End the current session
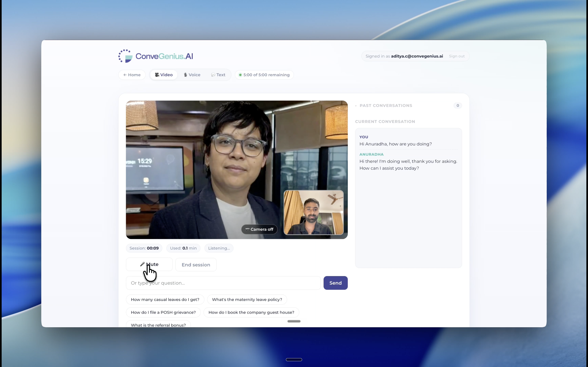 click(196, 265)
